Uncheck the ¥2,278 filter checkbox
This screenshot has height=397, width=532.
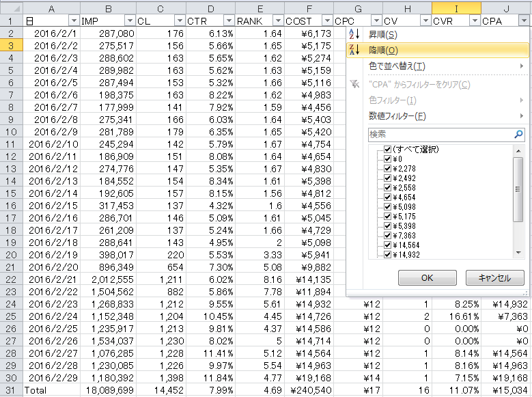(387, 168)
